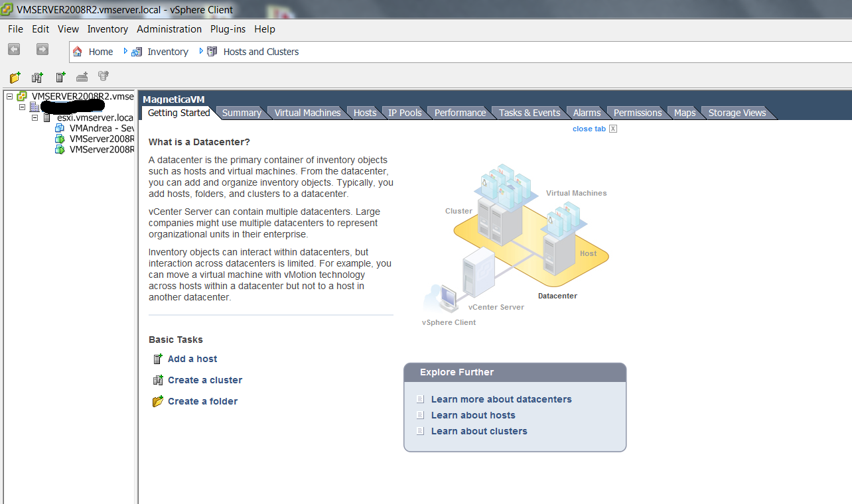852x504 pixels.
Task: Select 'VMSERVER2008R2.vmse' root tree item
Action: coord(83,97)
